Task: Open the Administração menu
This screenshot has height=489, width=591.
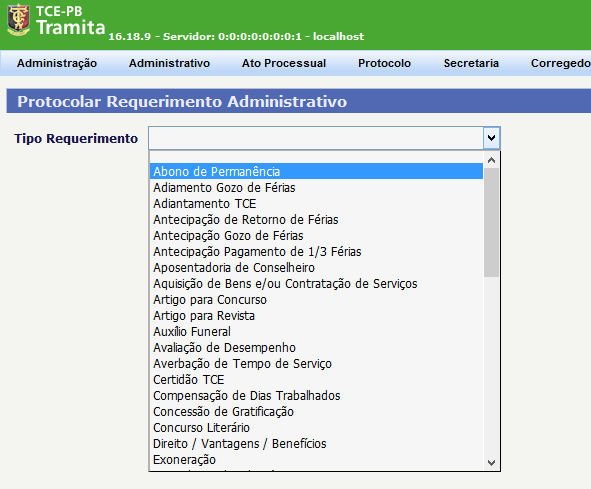Action: tap(57, 63)
